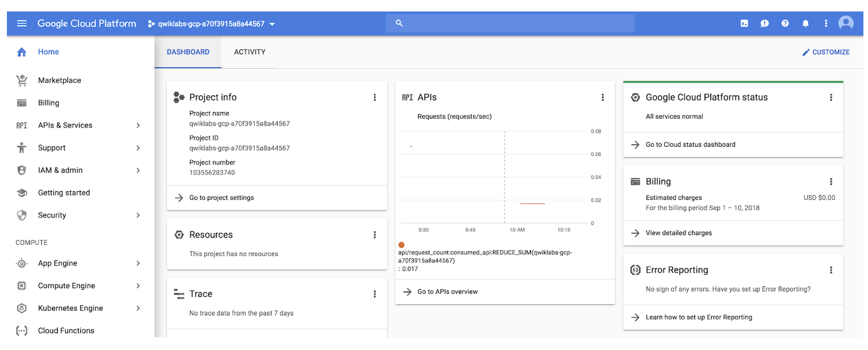
Task: Expand the Kubernetes Engine submenu arrow
Action: [x=138, y=308]
